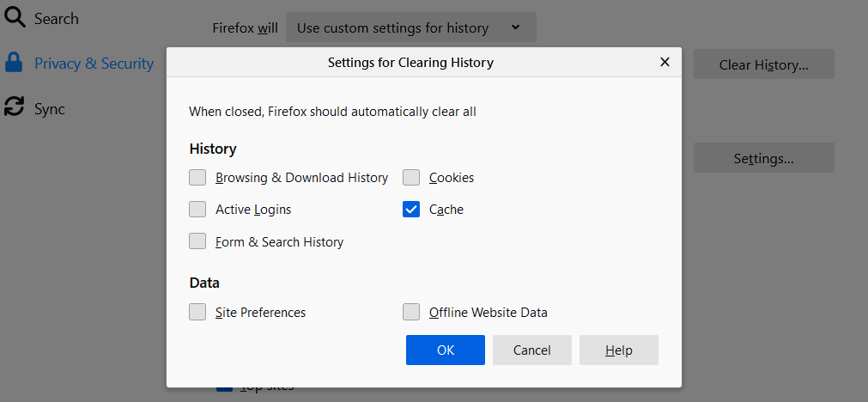Cancel the clearing history dialog
This screenshot has height=402, width=868.
[x=532, y=350]
